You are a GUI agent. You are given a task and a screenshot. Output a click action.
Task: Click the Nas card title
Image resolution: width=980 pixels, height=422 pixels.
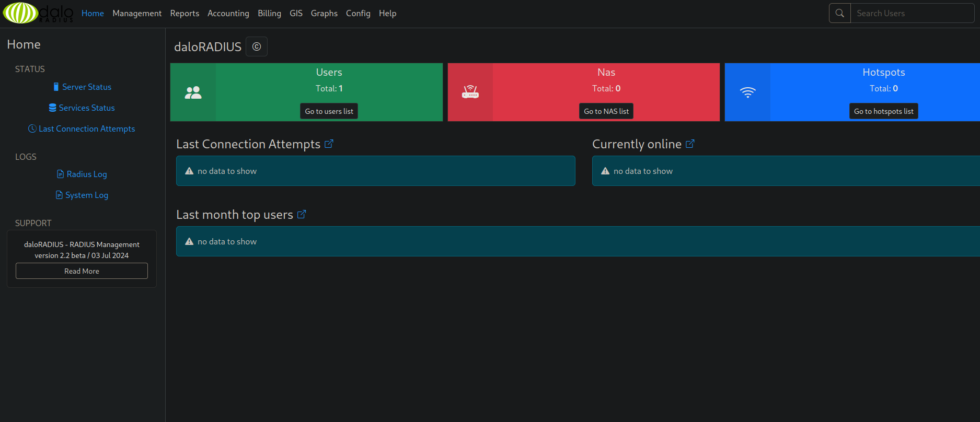point(606,72)
